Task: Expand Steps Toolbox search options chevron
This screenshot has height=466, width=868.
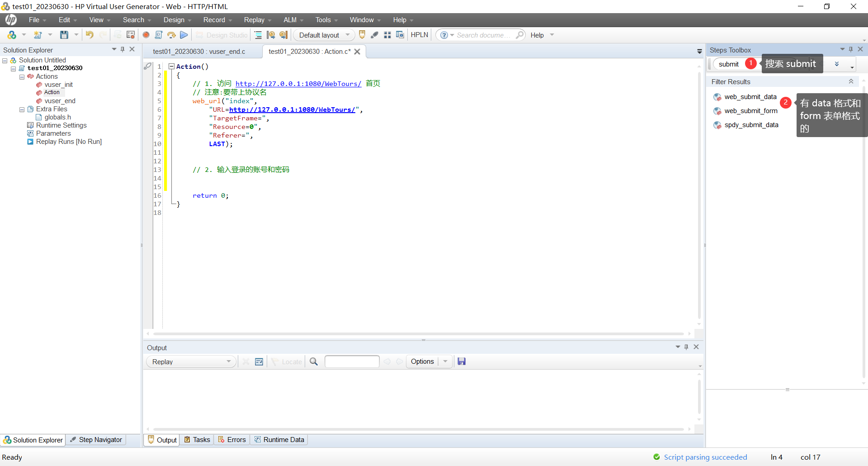Action: tap(837, 64)
